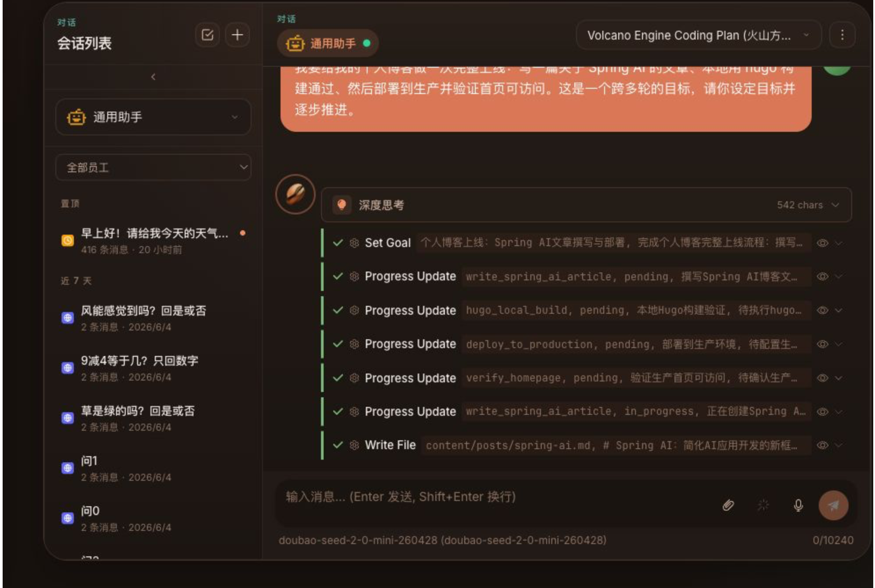Screen dimensions: 875x588
Task: Toggle eye icon on write_spring_ai_article pending row
Action: [822, 276]
